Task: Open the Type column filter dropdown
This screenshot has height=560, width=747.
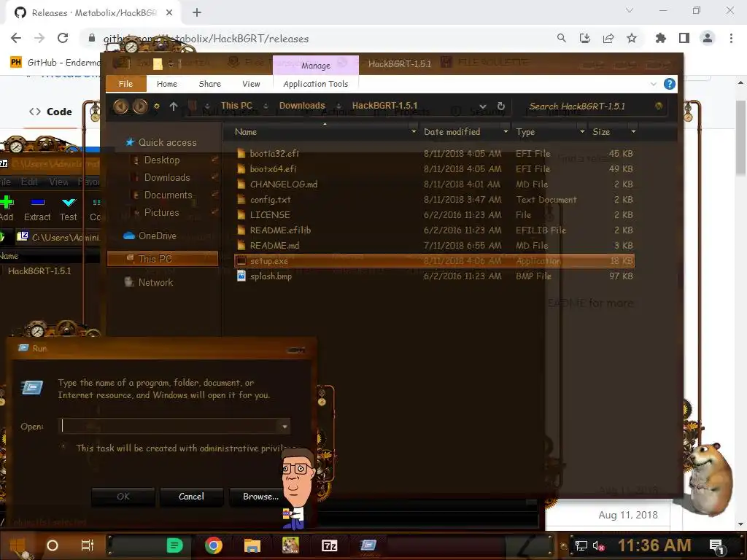Action: 582,131
